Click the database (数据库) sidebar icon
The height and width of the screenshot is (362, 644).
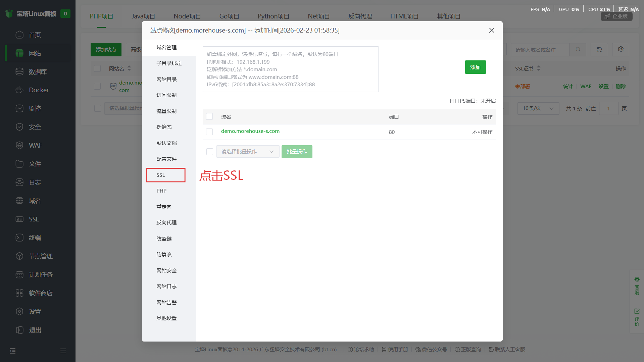click(x=19, y=71)
